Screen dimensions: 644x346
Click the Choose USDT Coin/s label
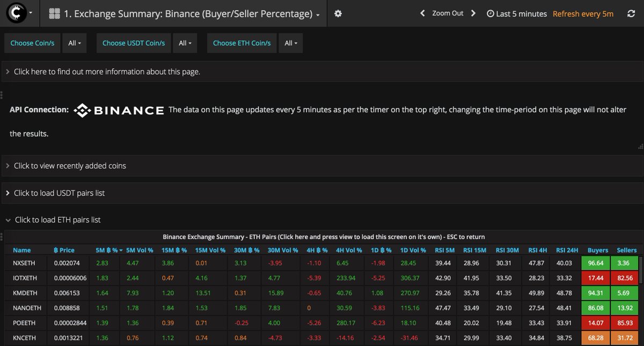click(x=134, y=43)
